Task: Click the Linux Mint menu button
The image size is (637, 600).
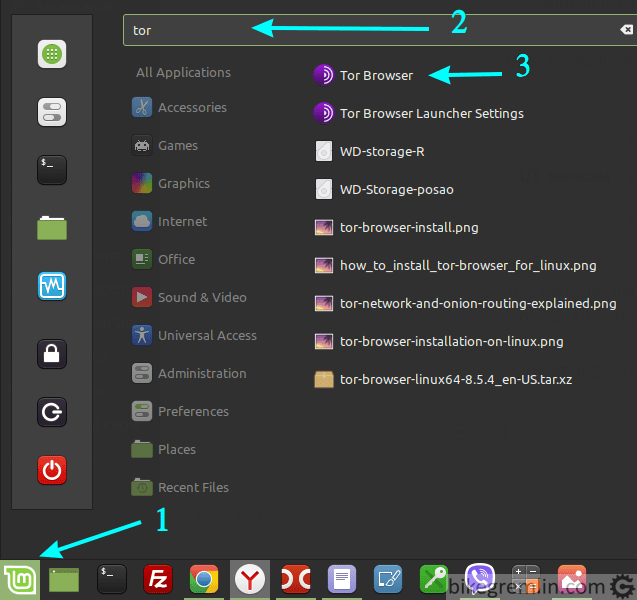Action: 20,580
